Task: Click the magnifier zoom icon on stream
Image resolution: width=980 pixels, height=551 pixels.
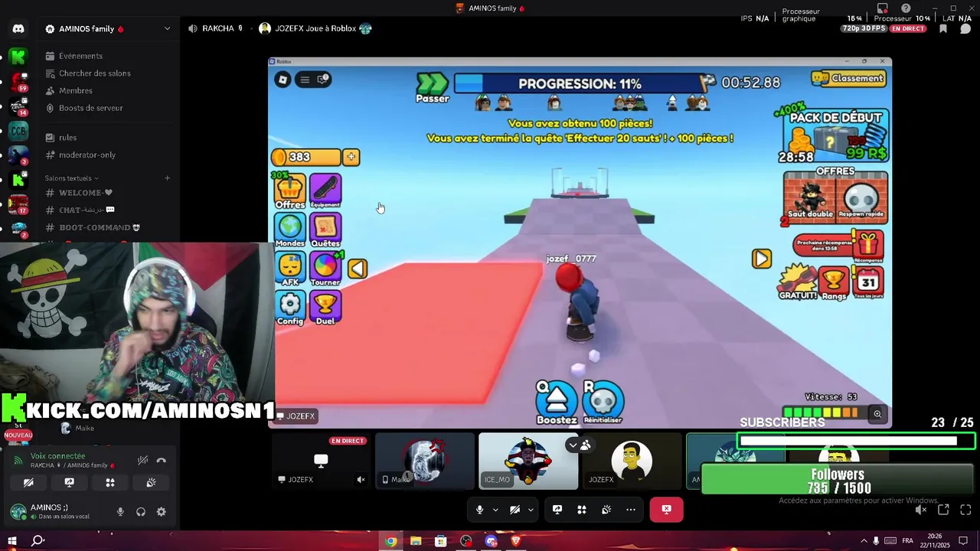Action: [x=877, y=414]
